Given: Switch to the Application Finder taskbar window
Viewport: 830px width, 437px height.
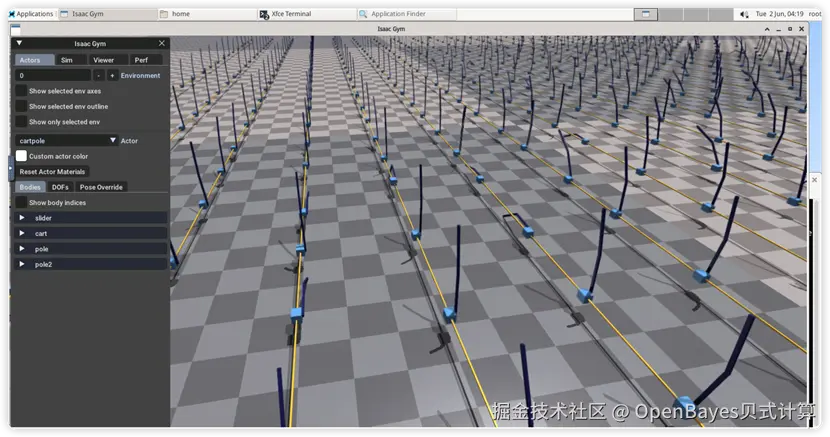Looking at the screenshot, I should coord(406,14).
